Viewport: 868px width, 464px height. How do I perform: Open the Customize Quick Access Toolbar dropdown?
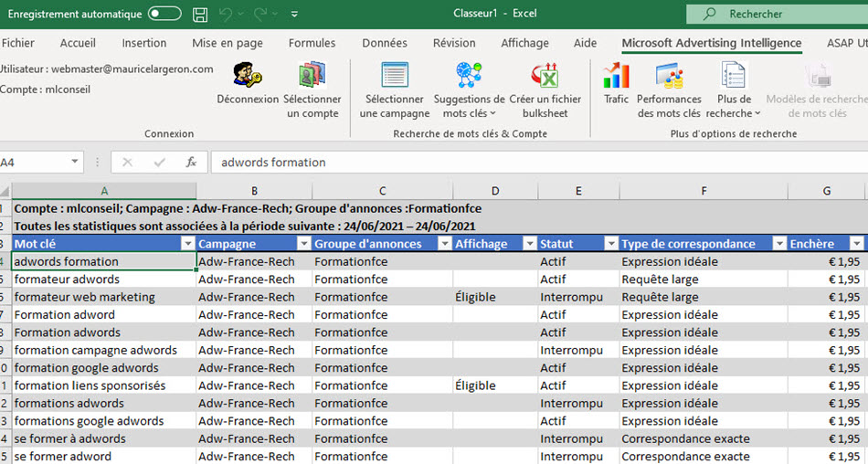[294, 14]
